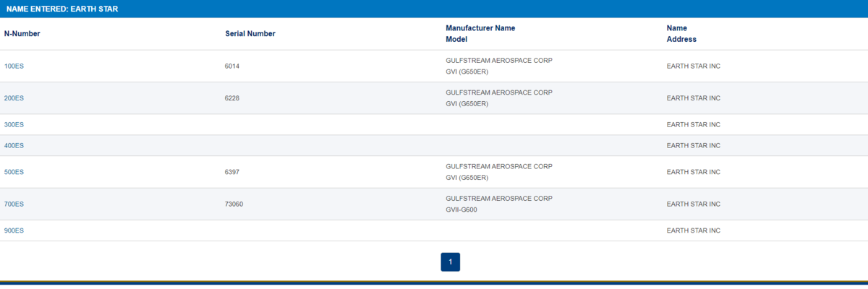Open the 100ES N-Number link
The image size is (868, 289).
tap(14, 66)
